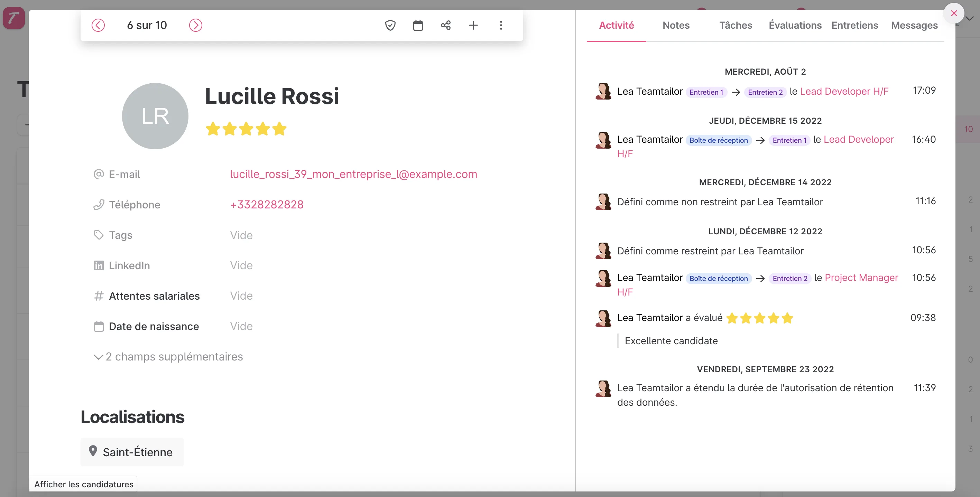
Task: Click the five-star rating under the name
Action: point(246,129)
